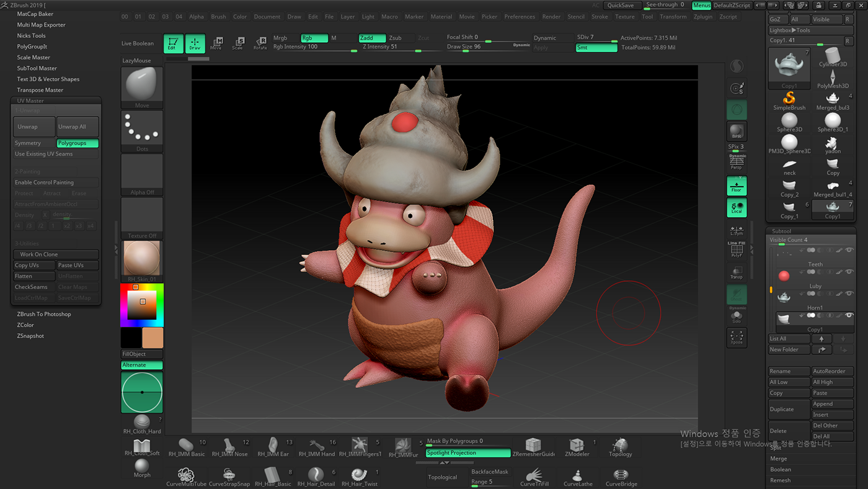868x489 pixels.
Task: Toggle Solo mode button
Action: pos(737,317)
